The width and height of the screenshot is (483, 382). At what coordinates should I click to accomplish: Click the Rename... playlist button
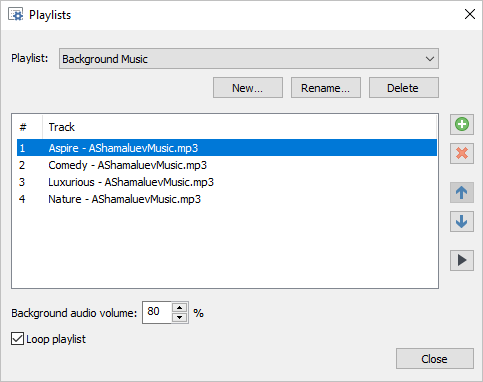pos(326,88)
